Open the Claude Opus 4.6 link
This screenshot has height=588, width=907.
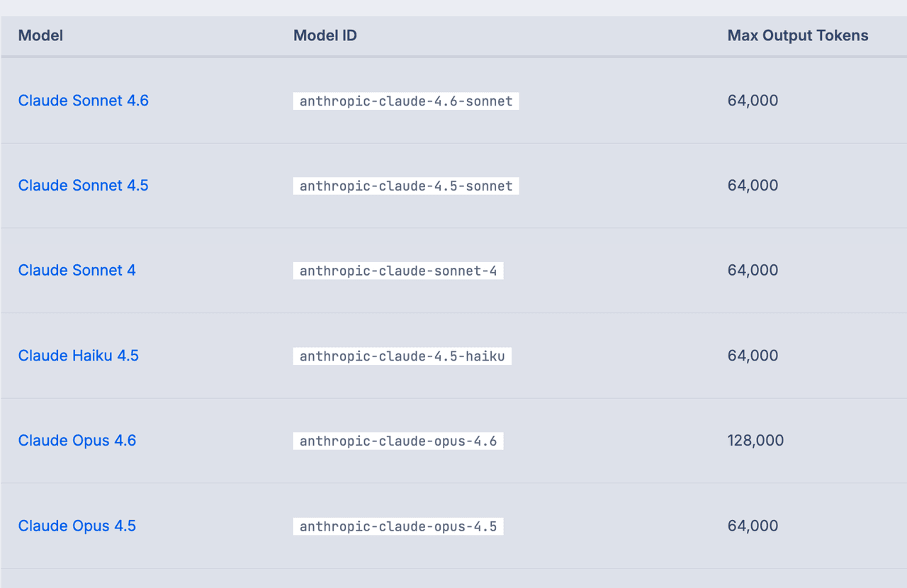tap(77, 441)
